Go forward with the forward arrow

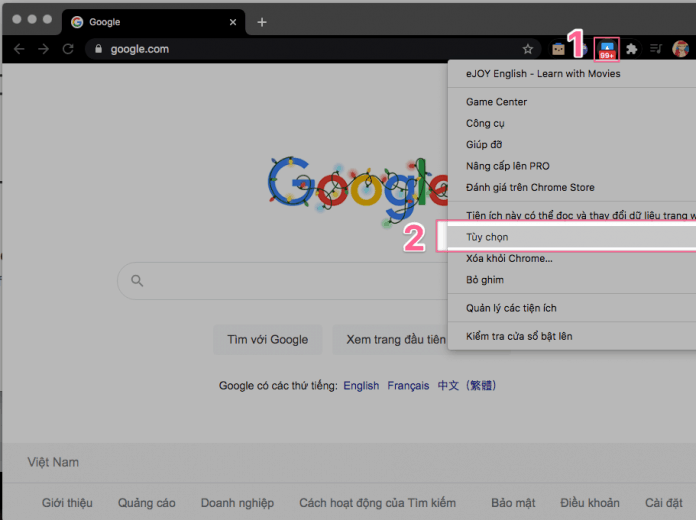tap(44, 49)
